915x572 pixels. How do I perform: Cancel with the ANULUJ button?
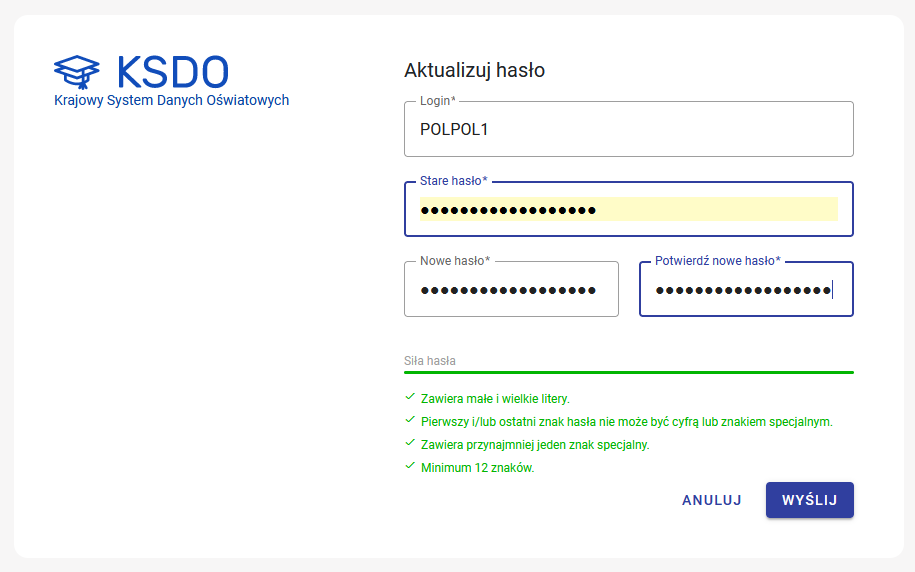pyautogui.click(x=711, y=500)
